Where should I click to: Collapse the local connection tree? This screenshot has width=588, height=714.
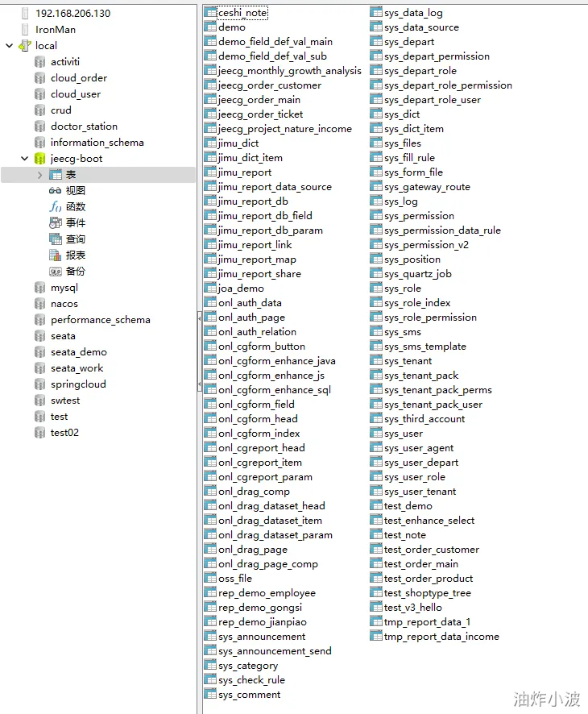point(9,46)
